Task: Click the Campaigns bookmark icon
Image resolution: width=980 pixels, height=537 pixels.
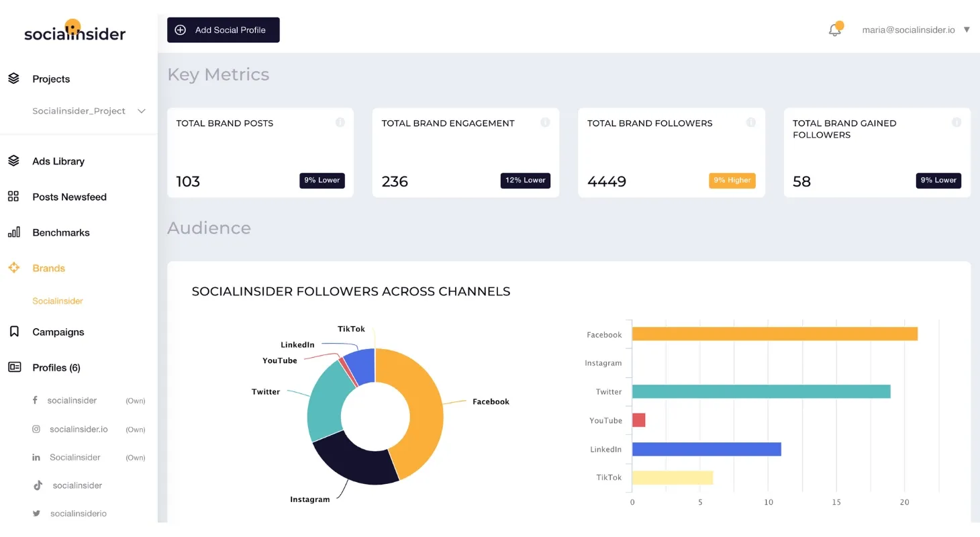Action: point(14,332)
